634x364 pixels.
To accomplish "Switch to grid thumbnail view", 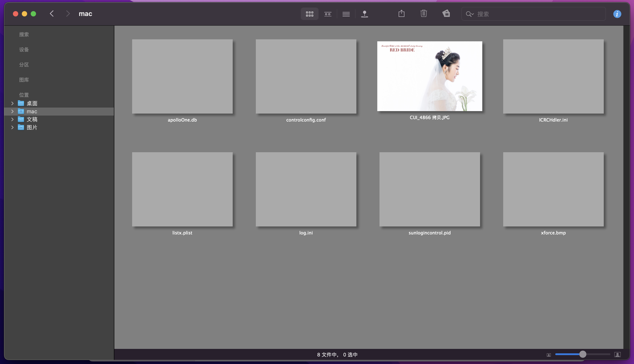I will (309, 14).
